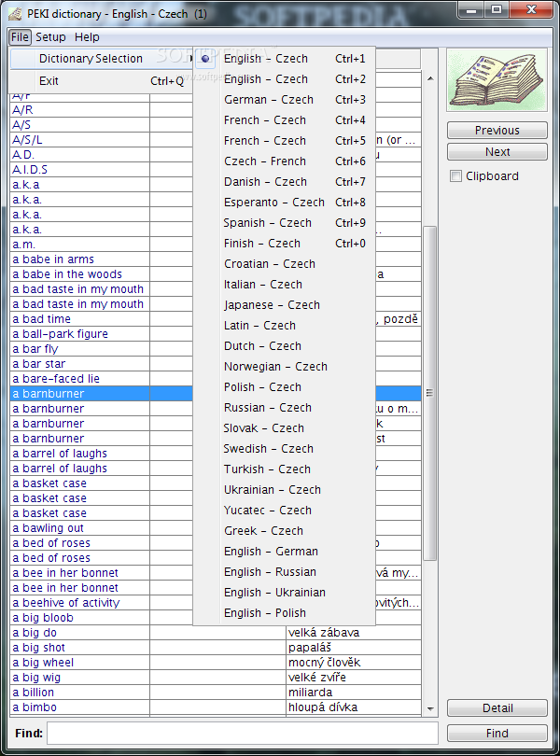This screenshot has width=560, height=756.
Task: Select Swedish – Czech dictionary
Action: coord(284,448)
